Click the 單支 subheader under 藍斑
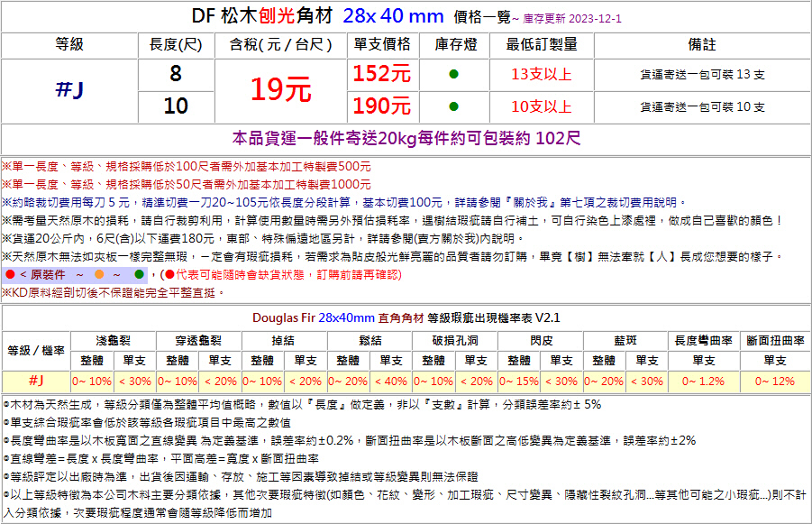The image size is (812, 524). [647, 361]
